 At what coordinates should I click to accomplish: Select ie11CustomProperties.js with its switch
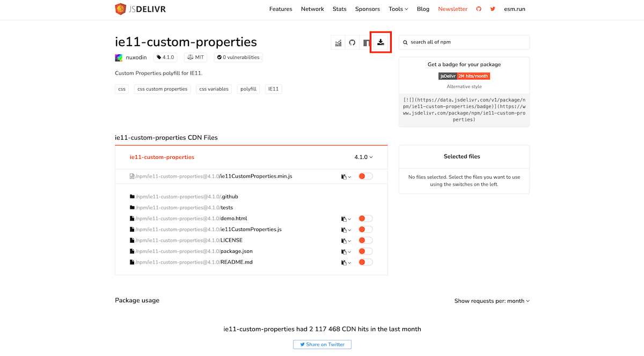pos(365,229)
